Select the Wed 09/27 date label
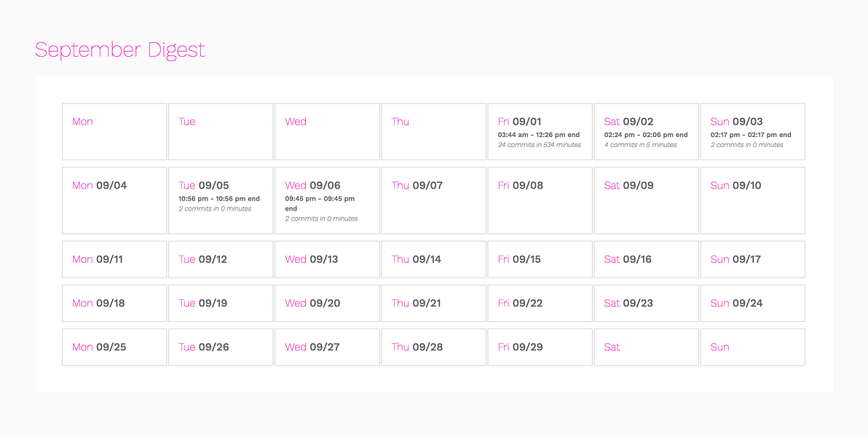Image resolution: width=868 pixels, height=437 pixels. (312, 347)
